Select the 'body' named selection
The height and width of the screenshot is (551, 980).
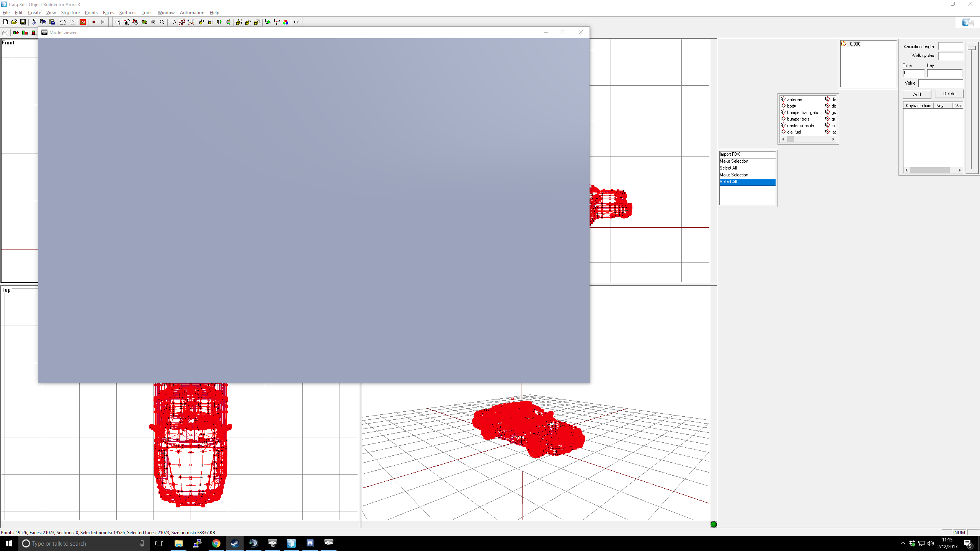coord(791,106)
